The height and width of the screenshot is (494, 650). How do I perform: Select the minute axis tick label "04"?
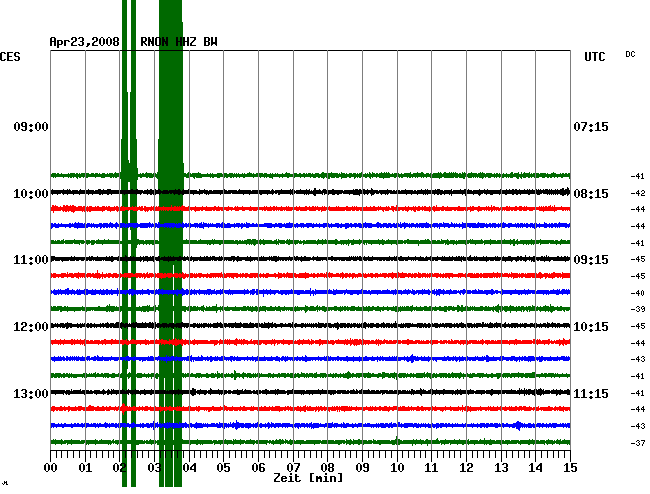(189, 468)
